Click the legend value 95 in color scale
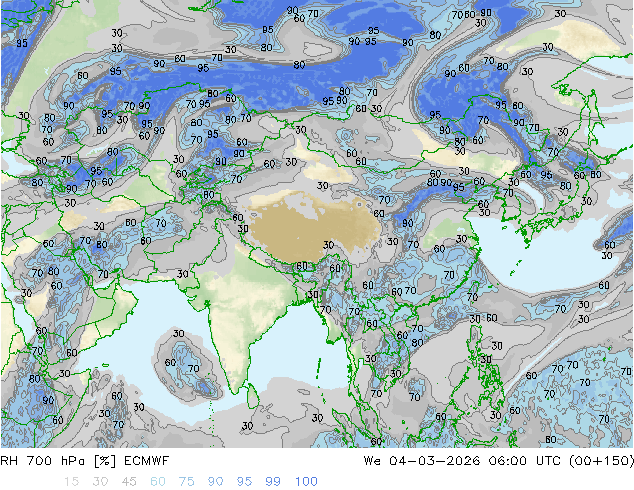 244,481
